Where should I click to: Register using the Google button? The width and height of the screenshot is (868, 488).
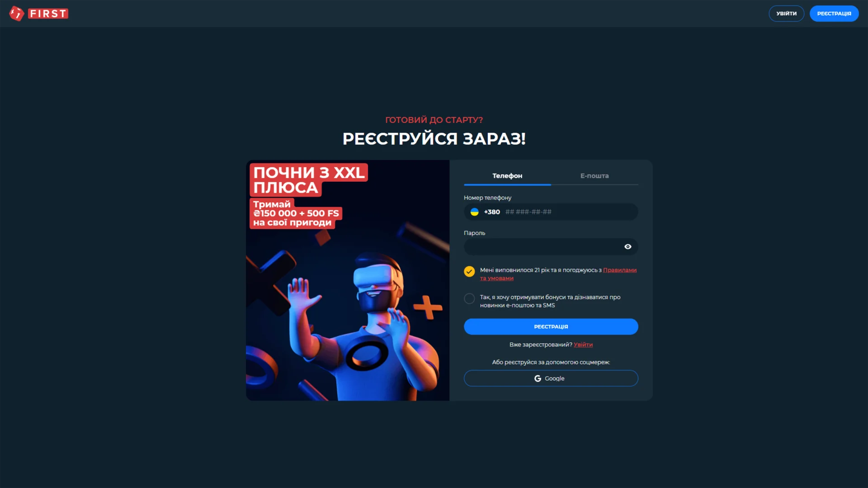pyautogui.click(x=551, y=379)
